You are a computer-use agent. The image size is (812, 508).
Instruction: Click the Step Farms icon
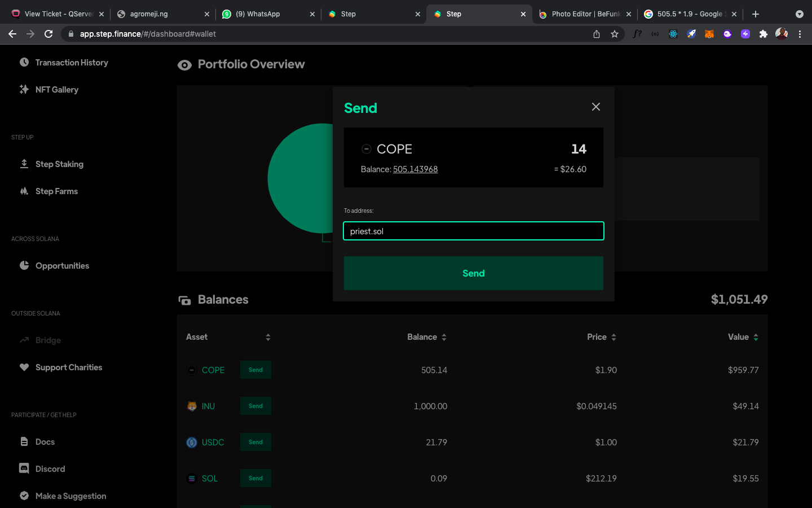click(24, 191)
